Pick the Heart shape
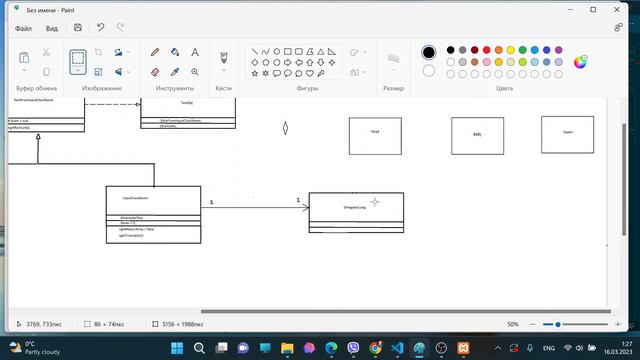The height and width of the screenshot is (360, 640). click(310, 73)
